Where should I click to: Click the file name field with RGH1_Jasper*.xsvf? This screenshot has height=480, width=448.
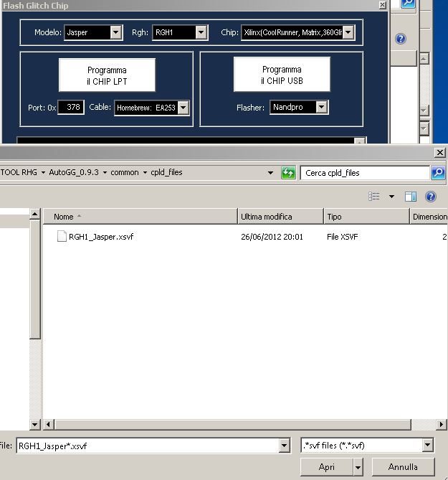[x=148, y=446]
